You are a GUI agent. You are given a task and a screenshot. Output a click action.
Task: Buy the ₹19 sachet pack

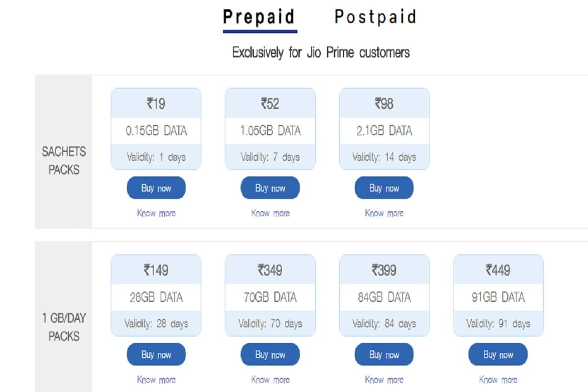tap(156, 188)
